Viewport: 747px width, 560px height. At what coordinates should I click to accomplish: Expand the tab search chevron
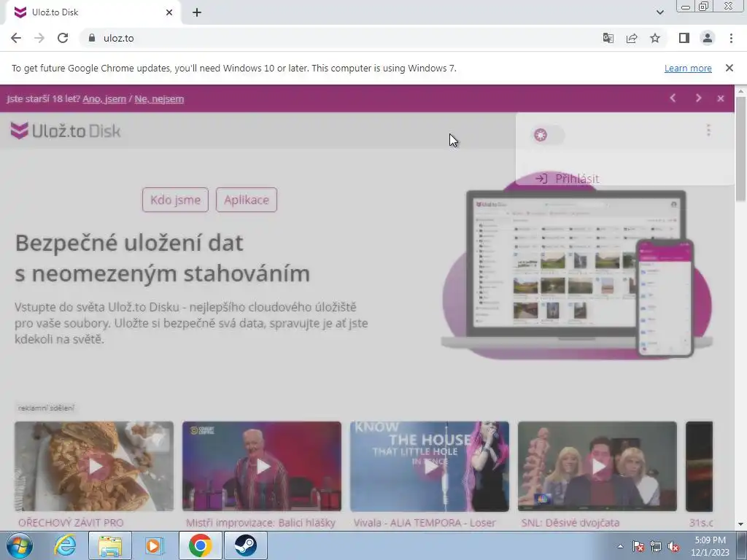[x=659, y=12]
